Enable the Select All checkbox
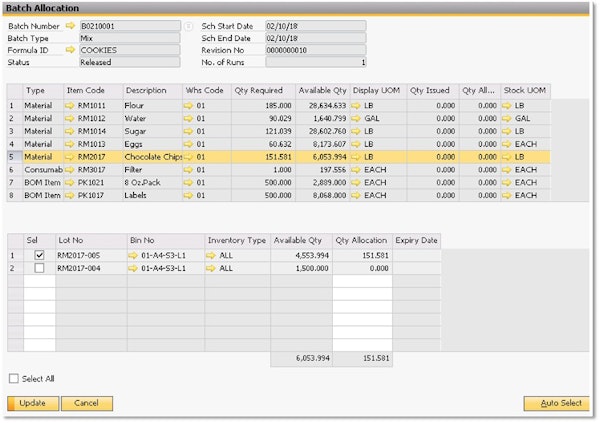The image size is (600, 423). pyautogui.click(x=14, y=379)
